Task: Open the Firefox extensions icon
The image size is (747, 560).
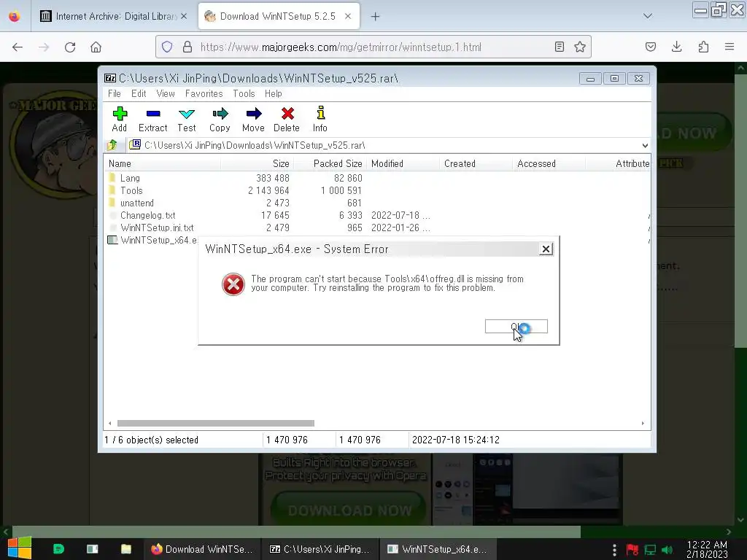Action: click(703, 47)
